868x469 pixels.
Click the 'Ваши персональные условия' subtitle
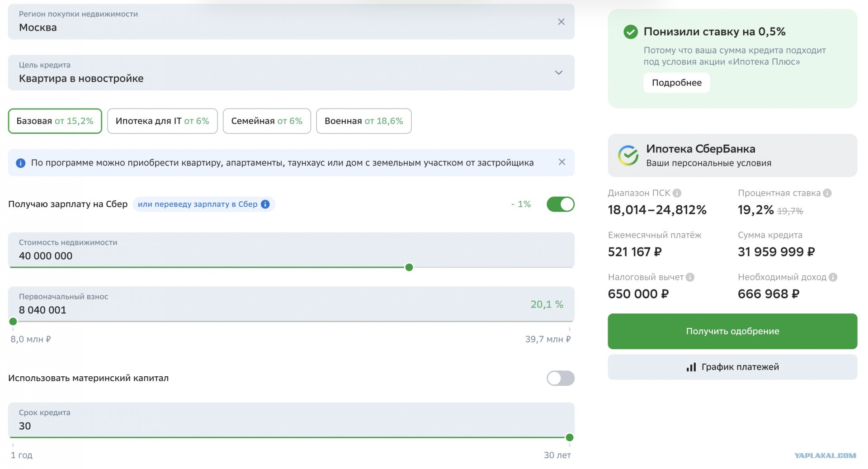[708, 163]
